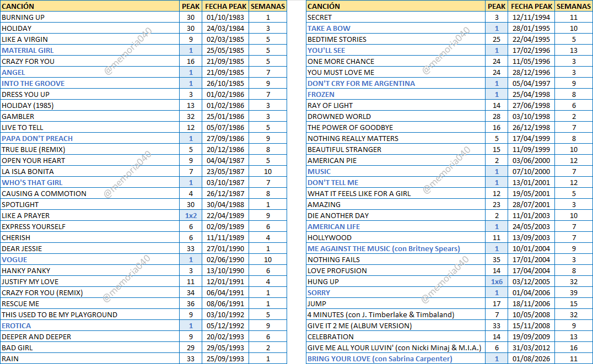593x364 pixels.
Task: Select the date 25/05/1985
Action: point(225,50)
